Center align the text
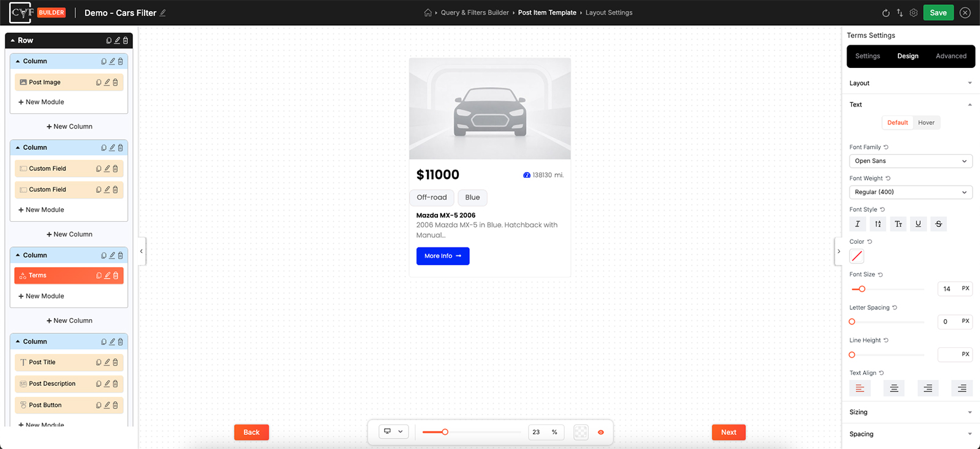980x449 pixels. 894,388
